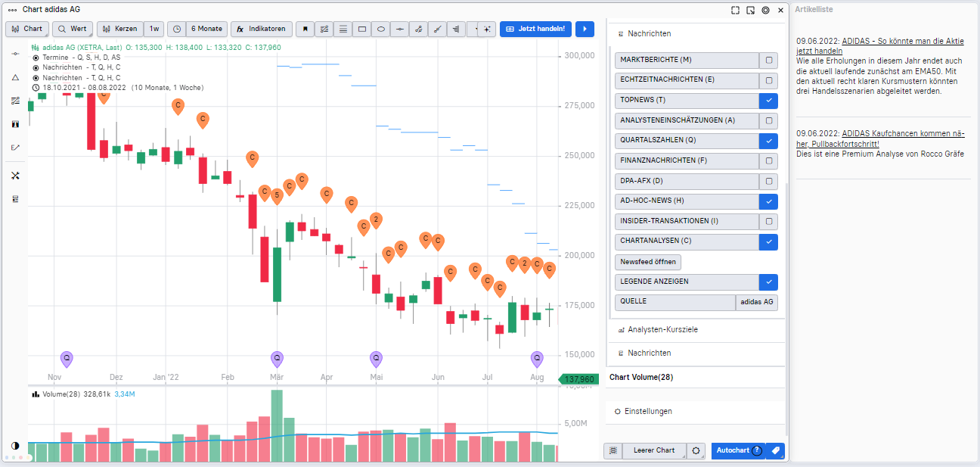Click the list icon left of Leerer Chart
Viewport: 980px width, 467px height.
coord(612,450)
